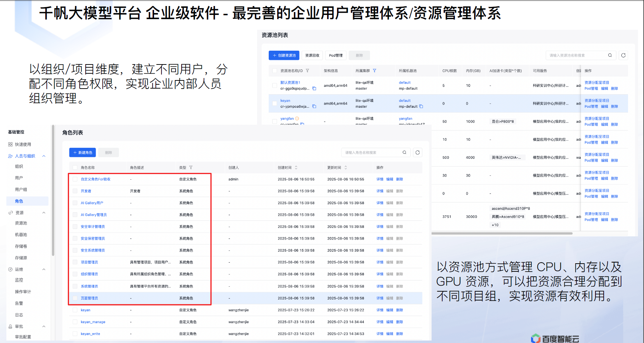Viewport: 644px width, 343px height.
Task: Collapse the 资源 sidebar group
Action: tap(44, 213)
